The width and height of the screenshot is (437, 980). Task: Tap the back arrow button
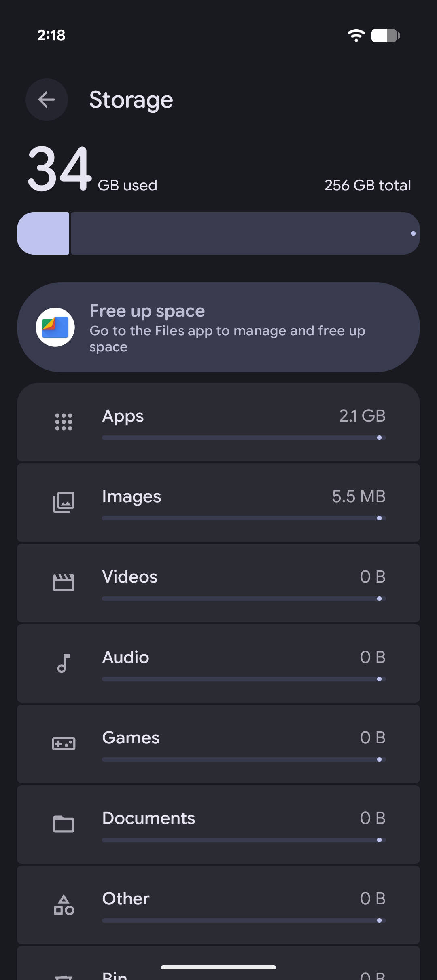click(47, 99)
